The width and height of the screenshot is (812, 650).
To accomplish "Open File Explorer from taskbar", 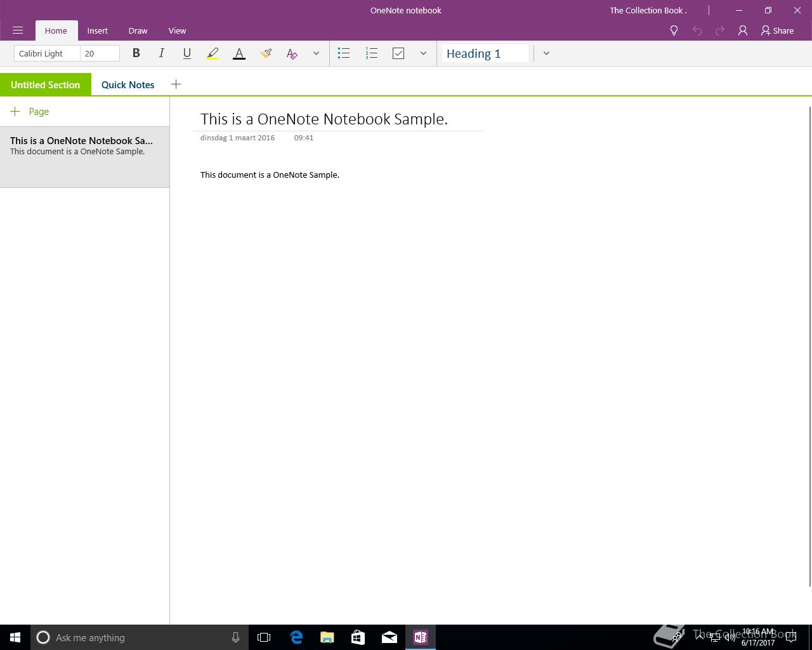I will [327, 637].
